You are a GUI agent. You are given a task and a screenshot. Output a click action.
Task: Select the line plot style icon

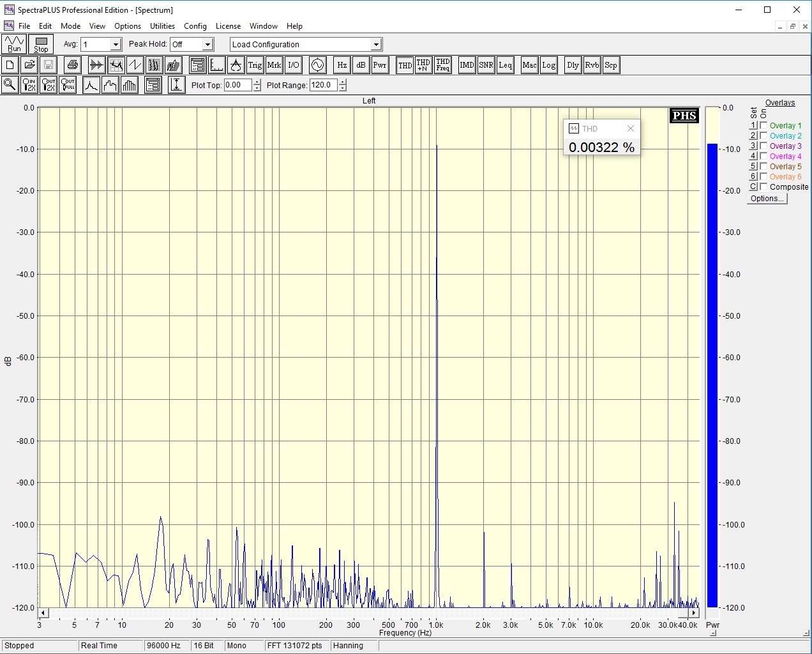click(x=91, y=85)
